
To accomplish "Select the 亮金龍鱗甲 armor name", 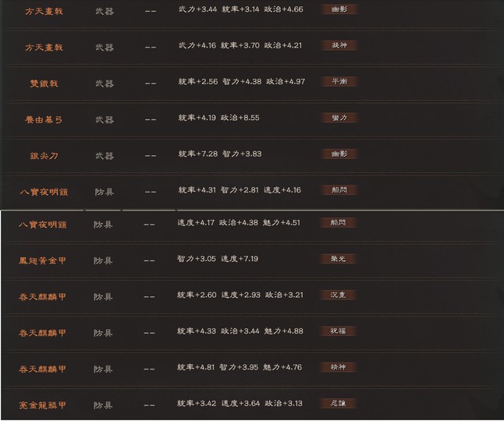I will [42, 405].
